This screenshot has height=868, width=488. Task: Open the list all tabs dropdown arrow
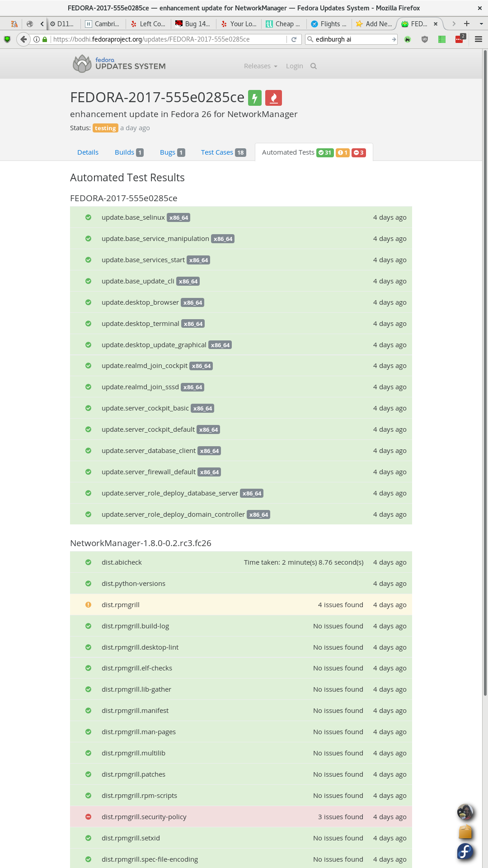pyautogui.click(x=481, y=24)
